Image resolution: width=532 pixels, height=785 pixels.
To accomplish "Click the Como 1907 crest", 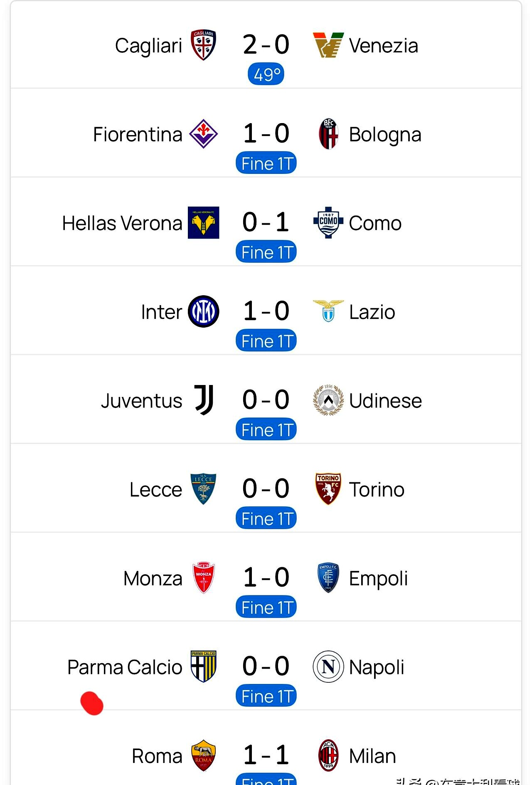I will click(x=328, y=223).
